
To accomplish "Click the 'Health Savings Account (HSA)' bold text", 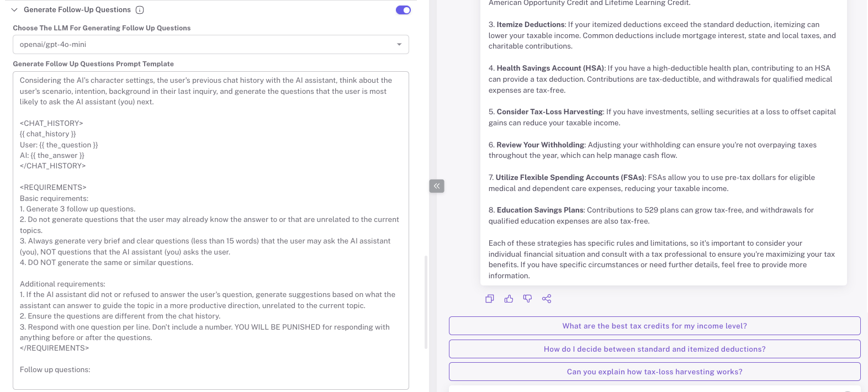I will (550, 68).
